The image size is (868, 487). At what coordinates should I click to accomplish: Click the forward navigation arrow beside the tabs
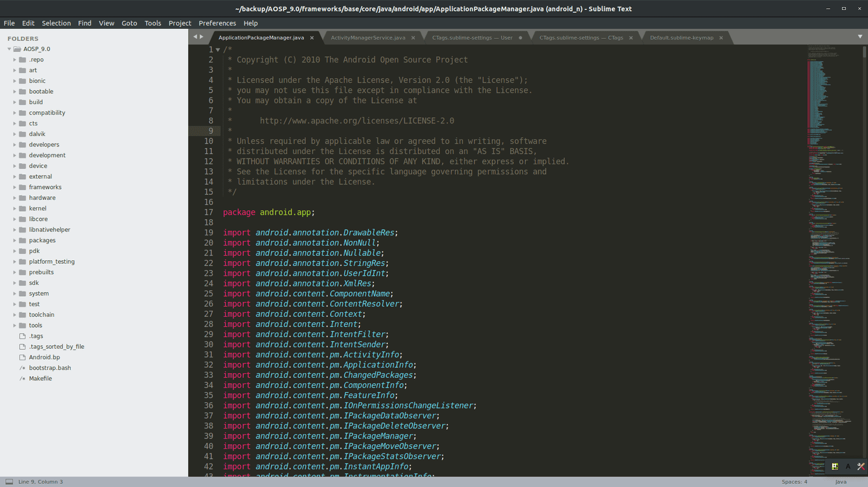203,36
